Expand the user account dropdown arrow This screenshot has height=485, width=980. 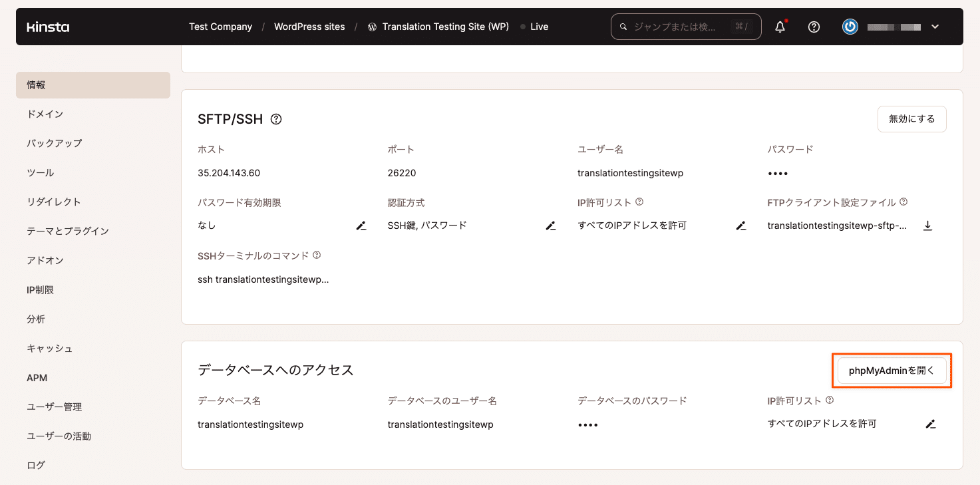[x=935, y=27]
